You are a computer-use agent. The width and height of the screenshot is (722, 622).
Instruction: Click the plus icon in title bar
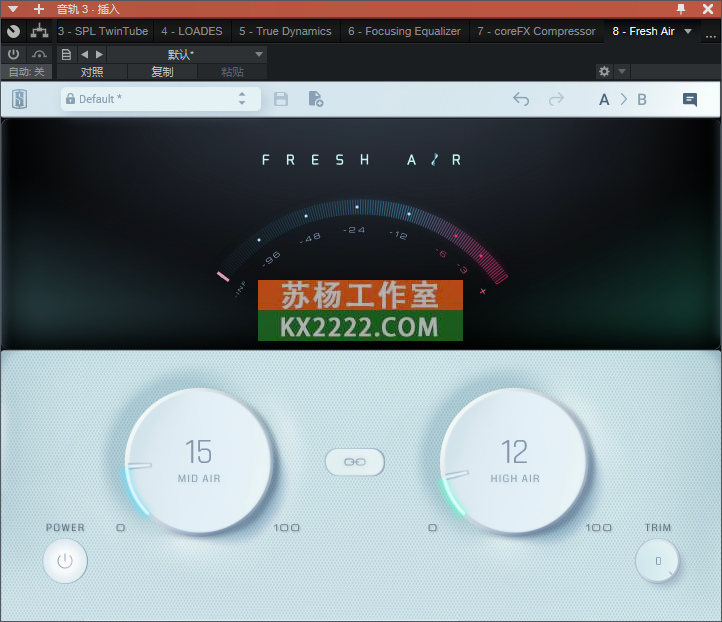coord(39,9)
